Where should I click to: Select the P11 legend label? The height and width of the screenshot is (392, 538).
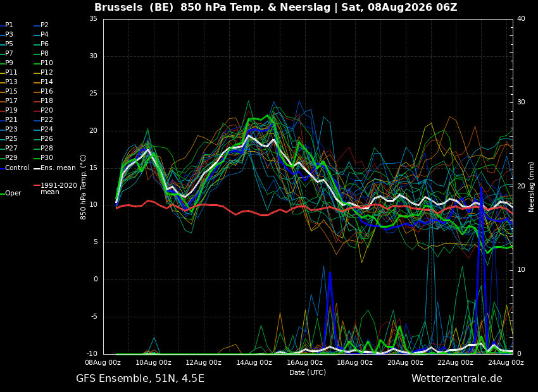11,72
